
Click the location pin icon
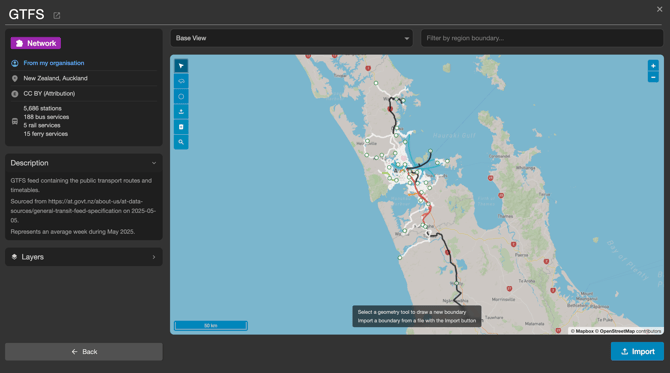tap(15, 79)
